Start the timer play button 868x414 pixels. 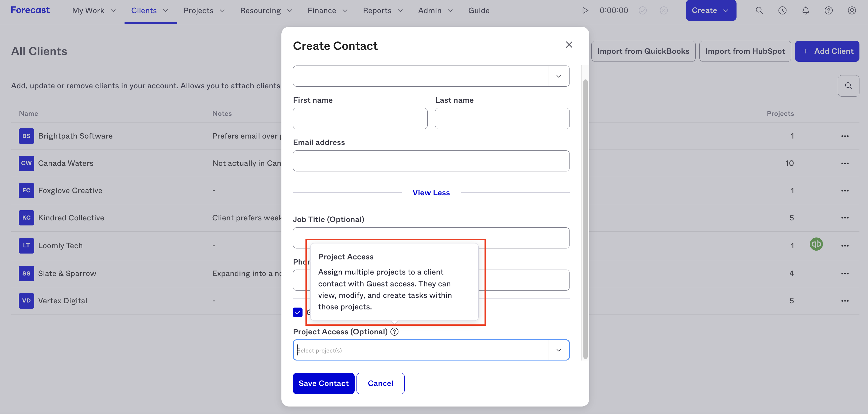pyautogui.click(x=585, y=10)
